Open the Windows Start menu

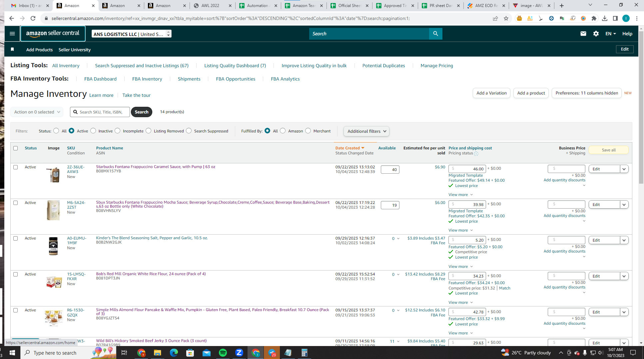[12, 353]
